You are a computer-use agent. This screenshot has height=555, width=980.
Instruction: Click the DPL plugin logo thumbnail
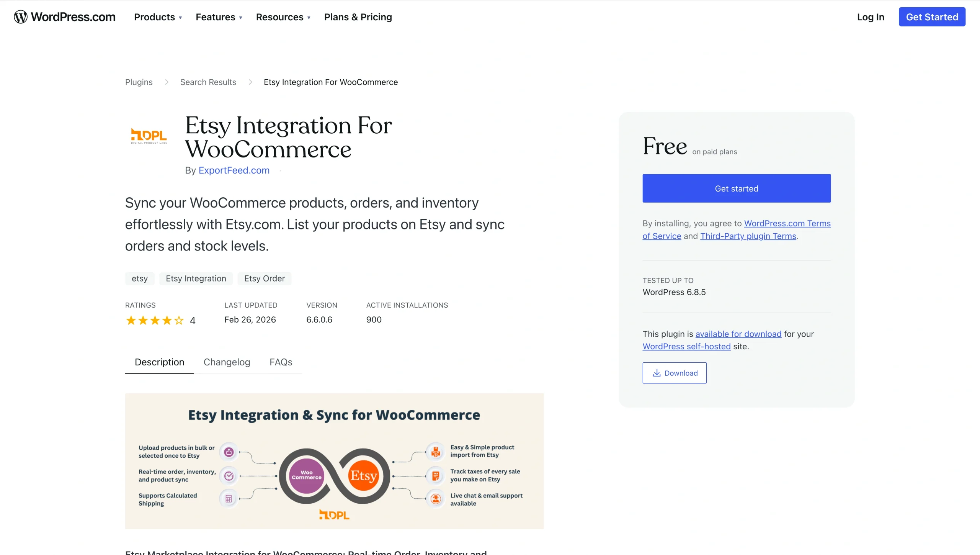tap(149, 136)
